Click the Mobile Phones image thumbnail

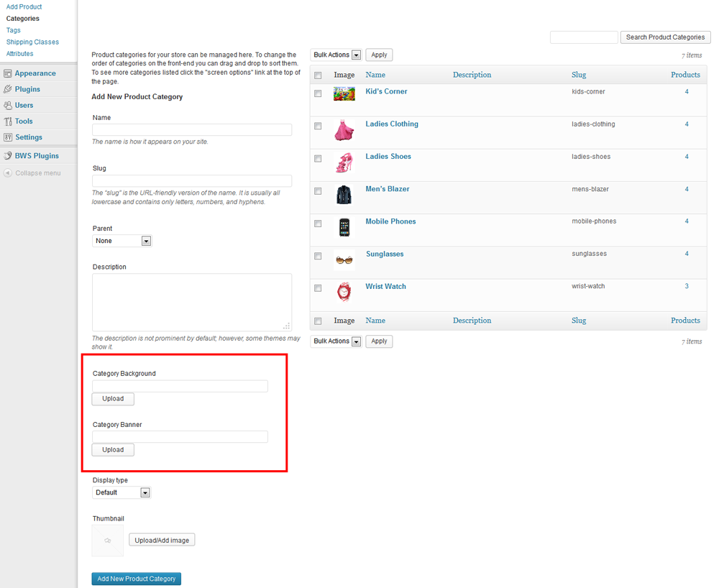(344, 227)
